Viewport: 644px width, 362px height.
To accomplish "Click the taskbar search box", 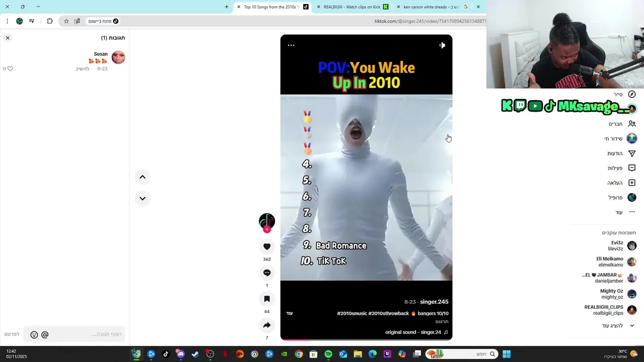I will tap(461, 354).
